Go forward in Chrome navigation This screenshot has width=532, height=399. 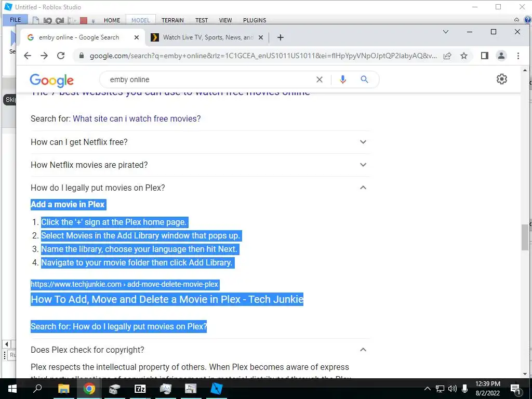[x=44, y=56]
